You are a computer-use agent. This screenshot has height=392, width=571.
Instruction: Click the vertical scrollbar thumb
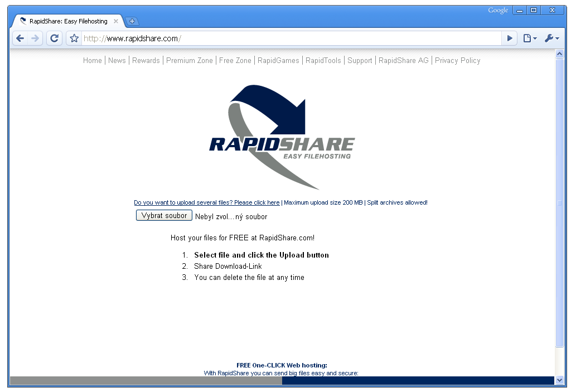(560, 202)
